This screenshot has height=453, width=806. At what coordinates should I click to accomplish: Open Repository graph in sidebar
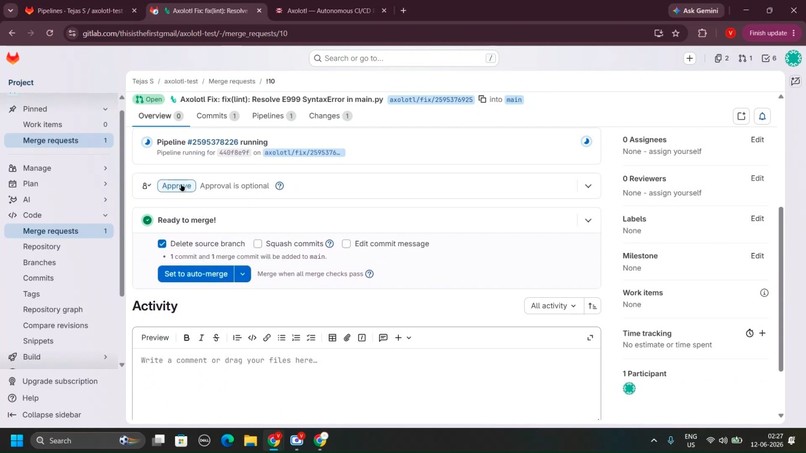tap(52, 310)
